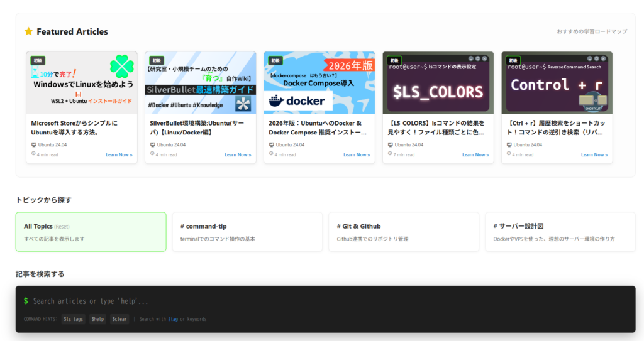Open the Microsoft StoreからシンプルにUbuntu article title

pos(74,127)
